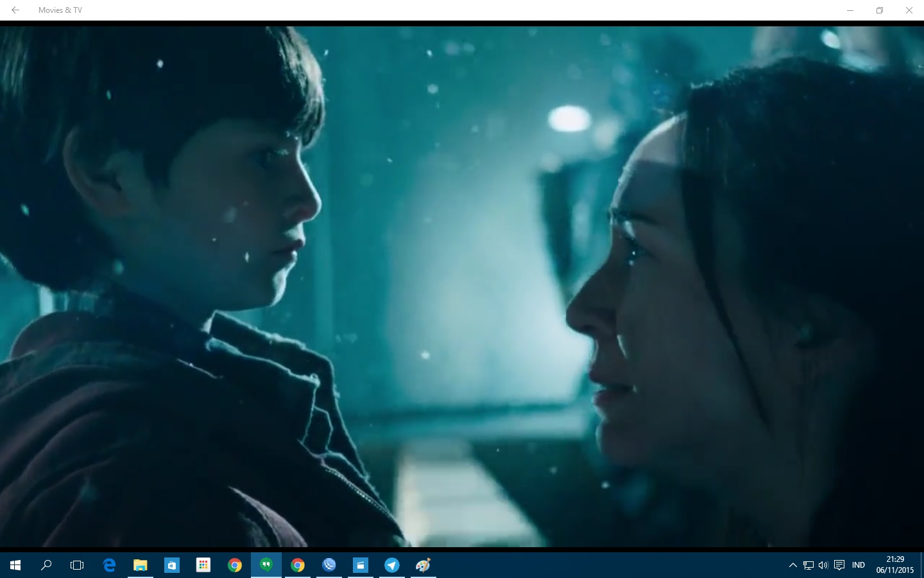Open Telegram from the taskbar

[x=391, y=565]
